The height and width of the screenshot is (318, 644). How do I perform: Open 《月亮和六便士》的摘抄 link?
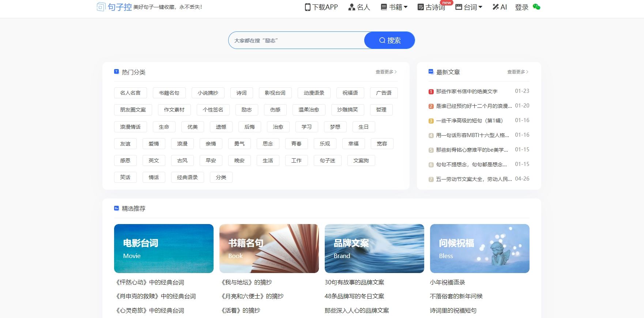click(252, 296)
